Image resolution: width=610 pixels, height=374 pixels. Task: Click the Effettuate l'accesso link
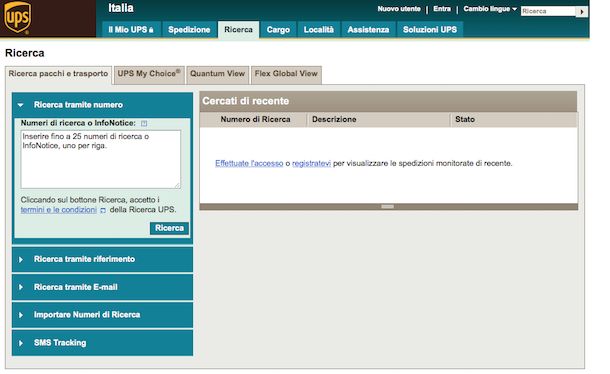249,163
